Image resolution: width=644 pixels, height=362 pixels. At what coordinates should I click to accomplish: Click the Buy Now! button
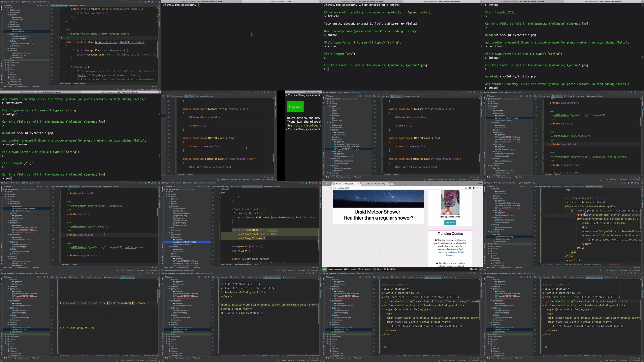(x=450, y=223)
